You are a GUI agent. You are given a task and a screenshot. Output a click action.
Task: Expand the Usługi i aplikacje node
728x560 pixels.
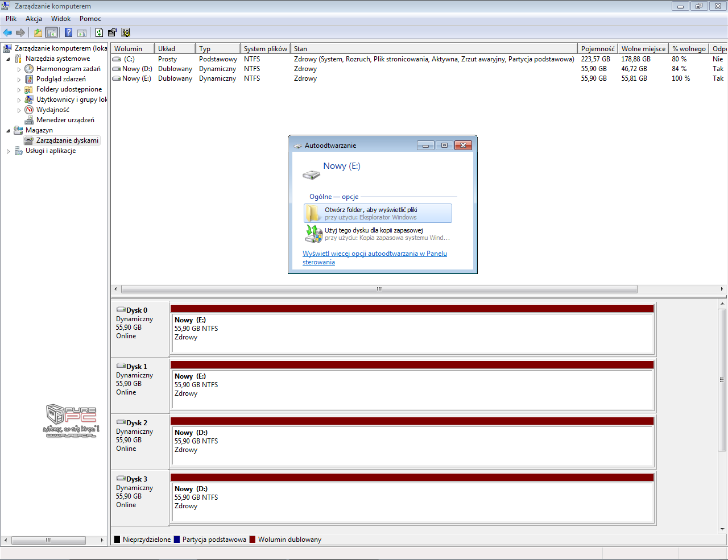(x=8, y=151)
